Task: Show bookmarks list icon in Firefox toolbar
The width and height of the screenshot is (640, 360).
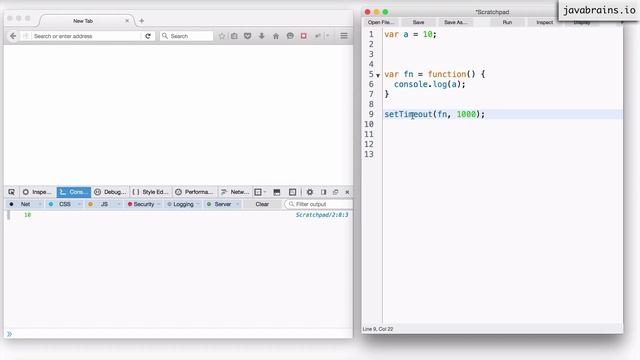Action: pos(234,36)
